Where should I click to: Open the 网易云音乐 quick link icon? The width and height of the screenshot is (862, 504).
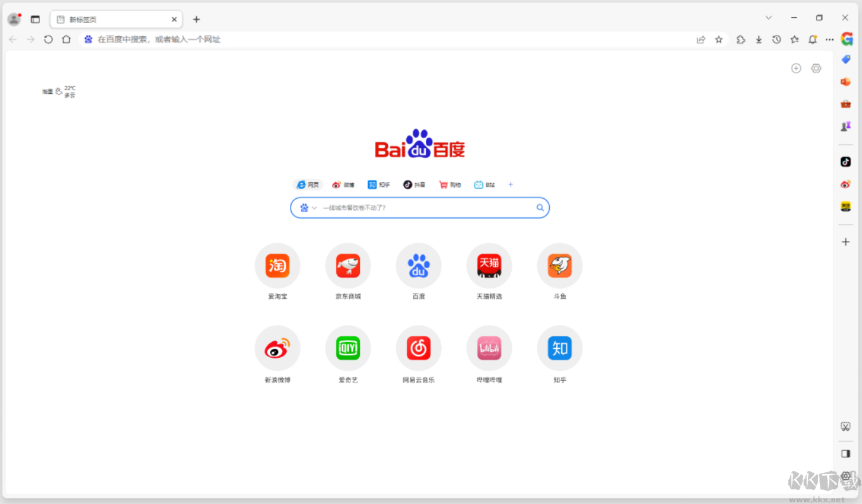point(418,348)
